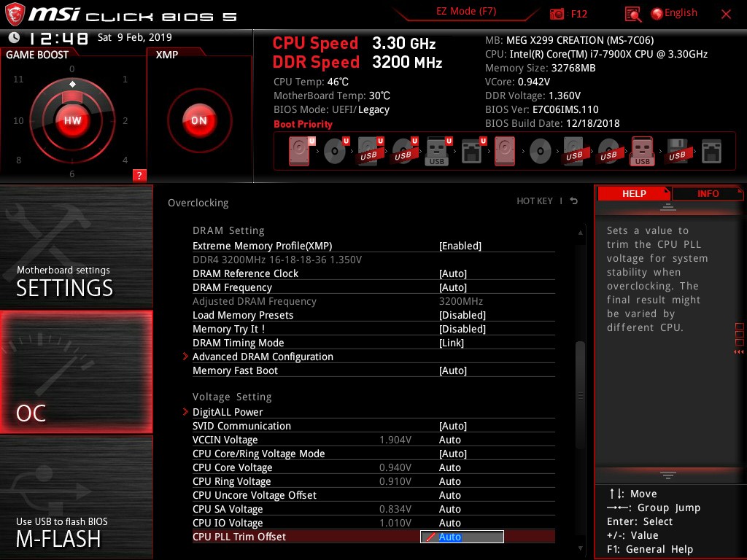Toggle the Game Boost HW knob
This screenshot has width=747, height=560.
[x=72, y=121]
